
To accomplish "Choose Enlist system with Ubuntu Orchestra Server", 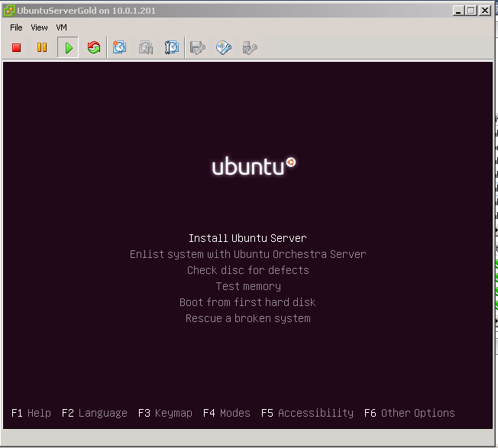I will (x=247, y=254).
